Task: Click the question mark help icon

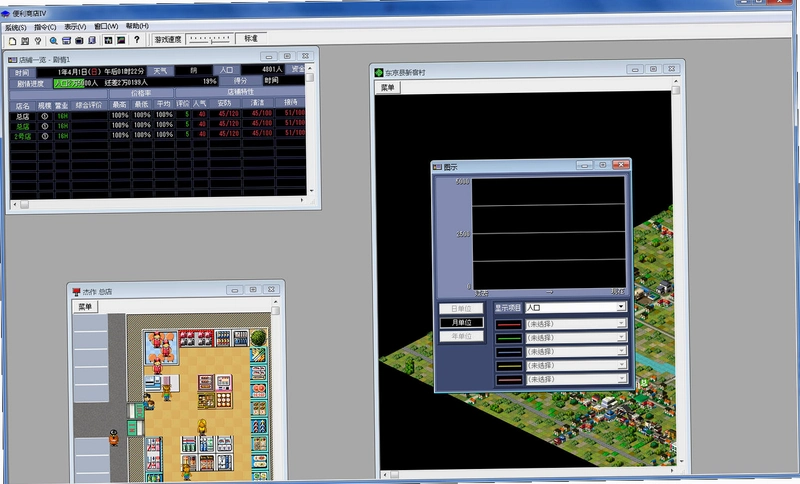Action: [x=136, y=40]
